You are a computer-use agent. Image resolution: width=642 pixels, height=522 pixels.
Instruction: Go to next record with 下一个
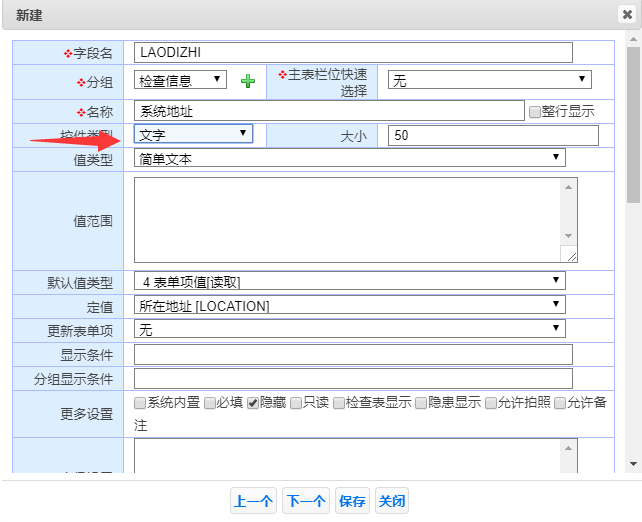pos(305,502)
